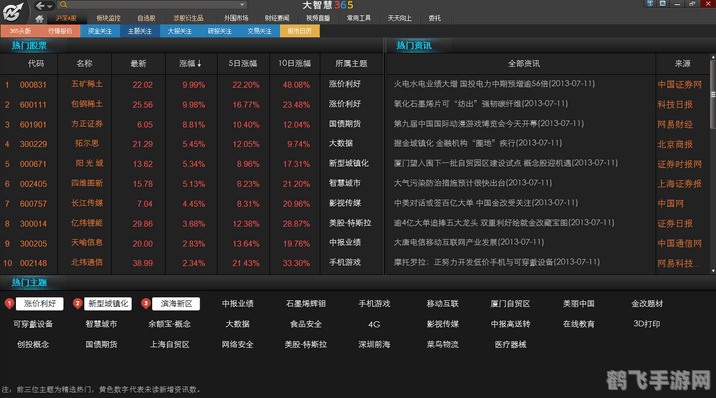The height and width of the screenshot is (398, 716).
Task: Click the news list scrollbar thumb
Action: coord(713,94)
